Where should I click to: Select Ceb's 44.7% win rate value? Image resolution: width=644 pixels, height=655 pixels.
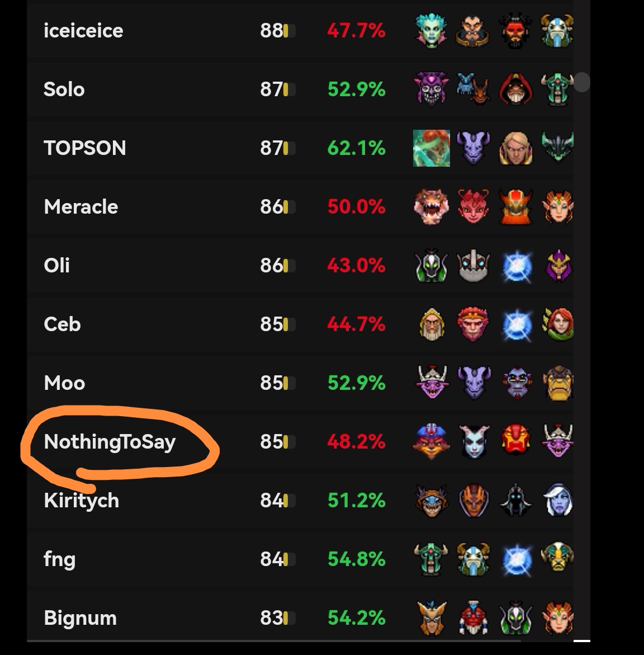tap(357, 324)
